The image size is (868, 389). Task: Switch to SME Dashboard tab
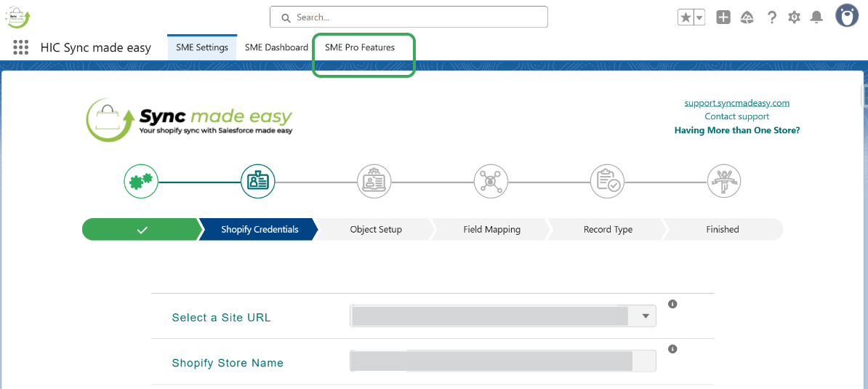coord(276,47)
